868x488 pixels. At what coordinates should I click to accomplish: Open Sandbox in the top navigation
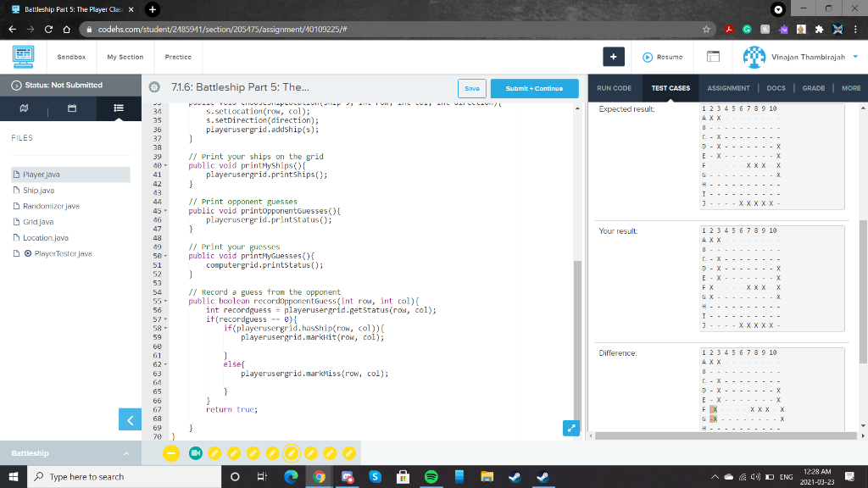coord(71,57)
